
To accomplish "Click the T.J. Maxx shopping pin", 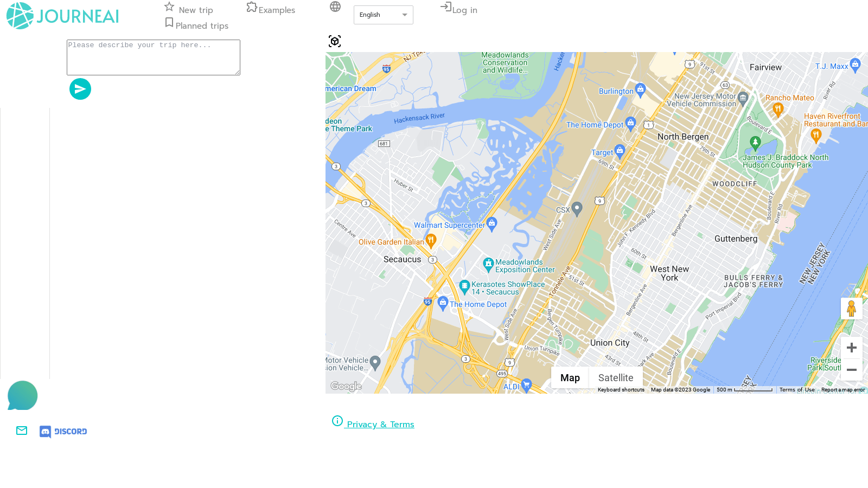I will coord(856,65).
